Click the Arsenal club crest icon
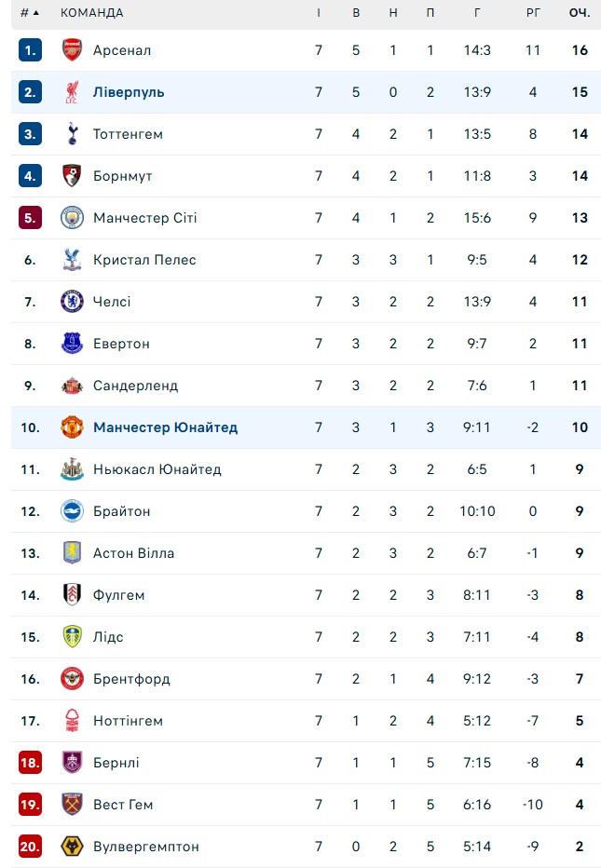The width and height of the screenshot is (601, 868). click(72, 50)
